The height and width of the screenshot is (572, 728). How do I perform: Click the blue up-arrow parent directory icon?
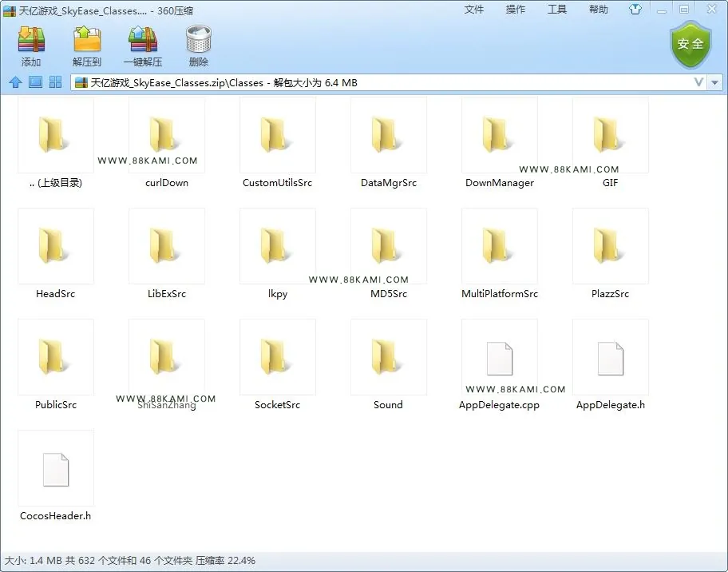click(x=15, y=82)
